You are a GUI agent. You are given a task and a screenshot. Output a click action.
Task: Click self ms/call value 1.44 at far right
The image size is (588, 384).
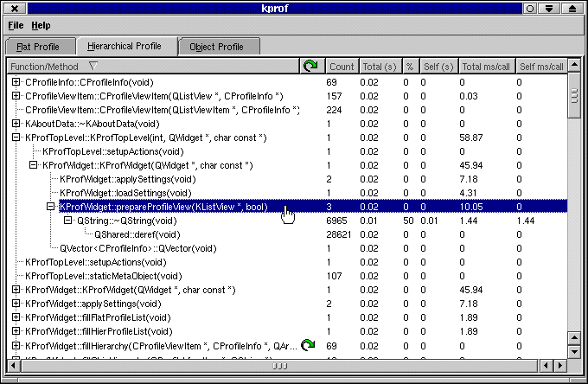526,221
